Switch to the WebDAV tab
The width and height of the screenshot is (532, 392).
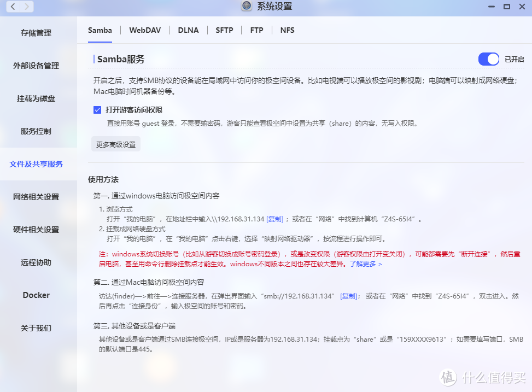pyautogui.click(x=145, y=30)
